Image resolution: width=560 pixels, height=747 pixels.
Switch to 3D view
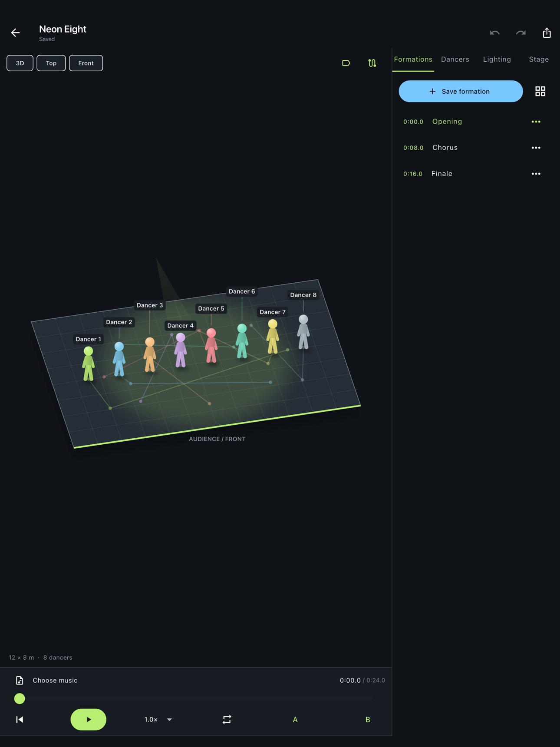20,63
